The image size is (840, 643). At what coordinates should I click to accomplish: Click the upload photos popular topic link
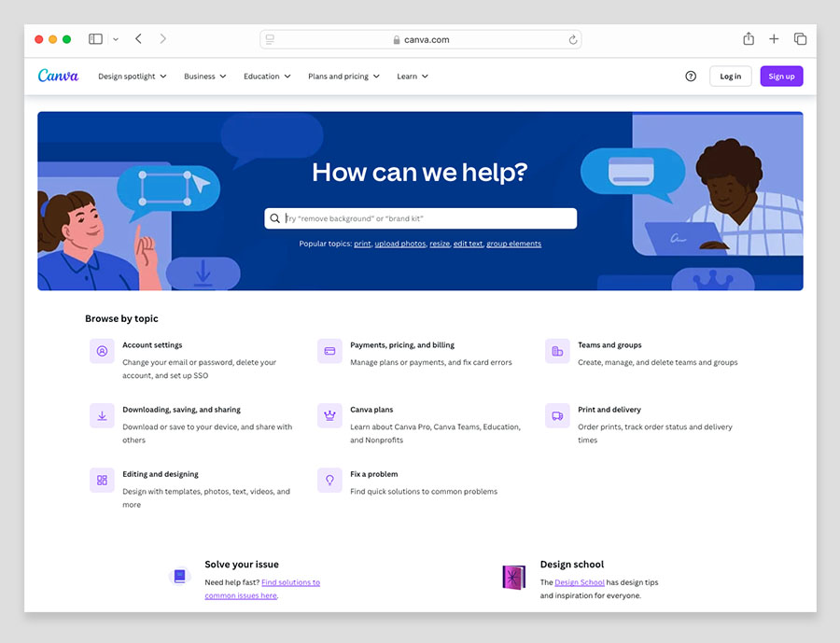[400, 244]
